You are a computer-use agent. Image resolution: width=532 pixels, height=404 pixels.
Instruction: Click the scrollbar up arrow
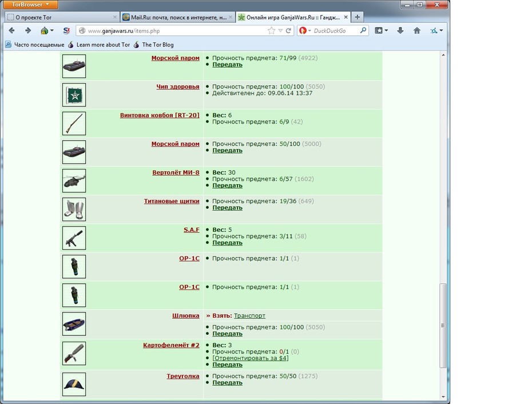(443, 55)
